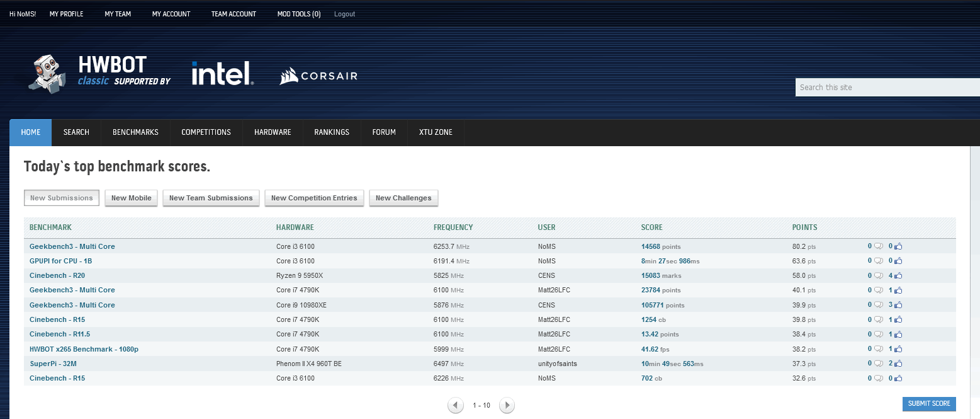Open the HARDWARE navigation menu
This screenshot has height=419, width=980.
[x=273, y=132]
